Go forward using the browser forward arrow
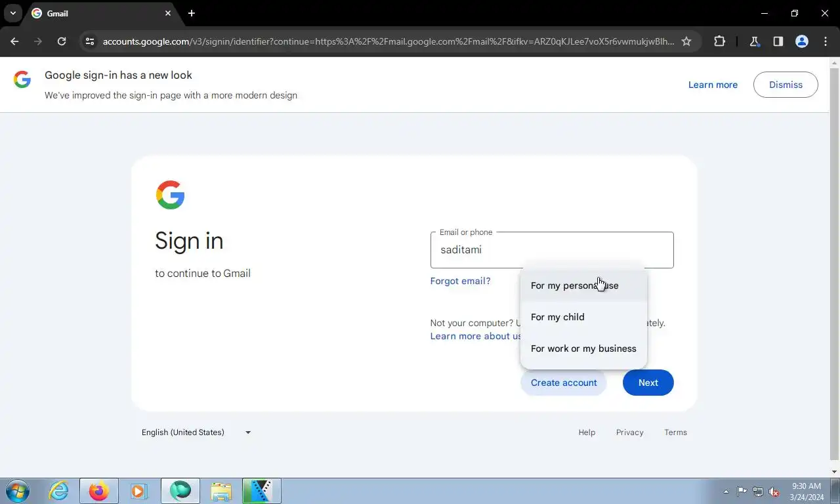Screen dimensions: 840x504 [38, 41]
